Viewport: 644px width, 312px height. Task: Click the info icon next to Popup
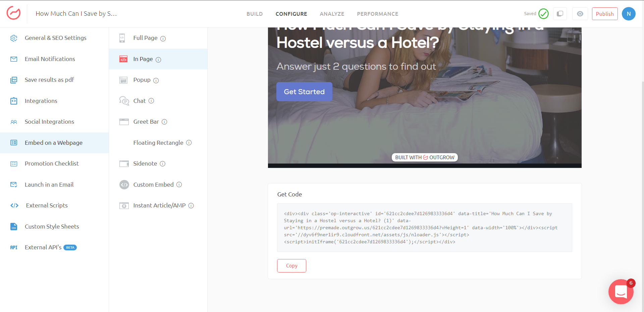pyautogui.click(x=156, y=80)
